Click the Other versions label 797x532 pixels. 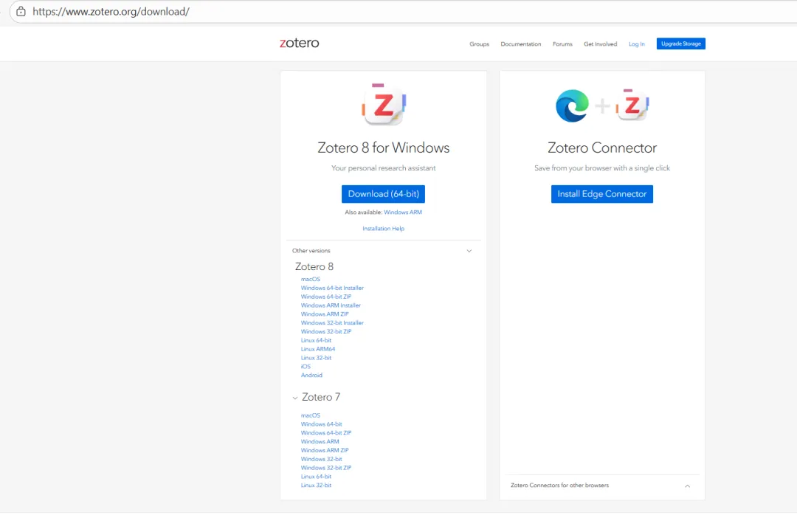[x=311, y=250]
